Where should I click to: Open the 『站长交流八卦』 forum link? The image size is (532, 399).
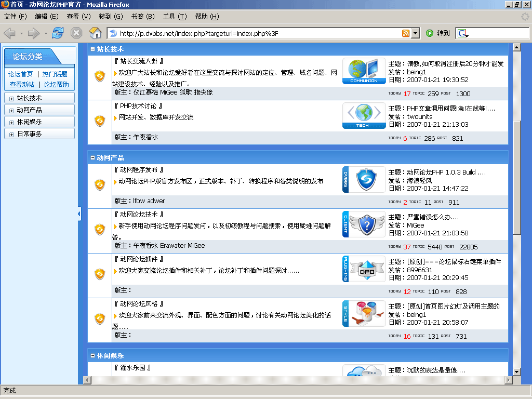point(139,61)
